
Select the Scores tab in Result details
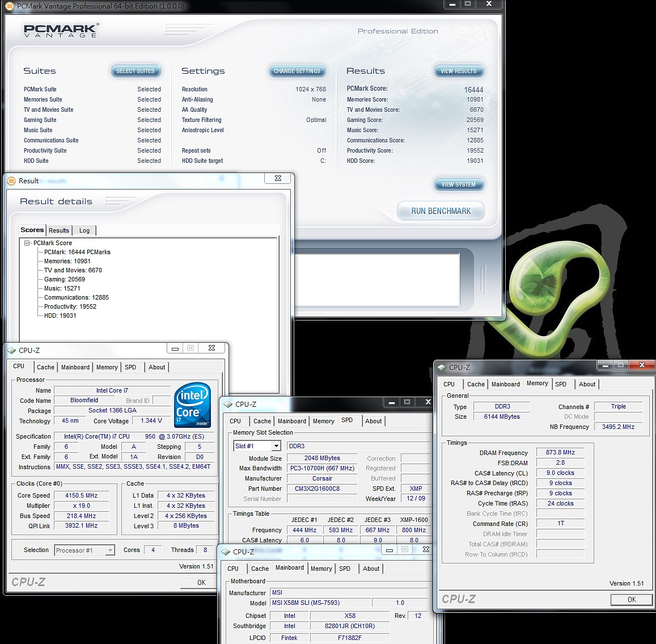click(x=32, y=230)
